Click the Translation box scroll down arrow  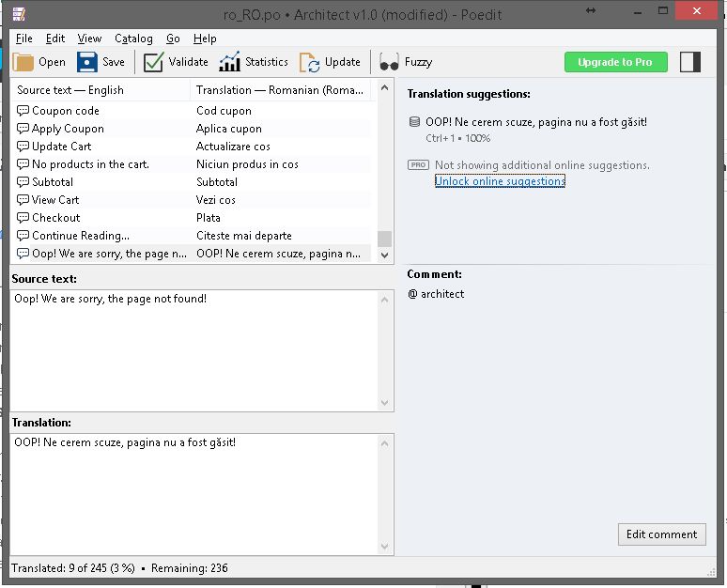[x=384, y=547]
